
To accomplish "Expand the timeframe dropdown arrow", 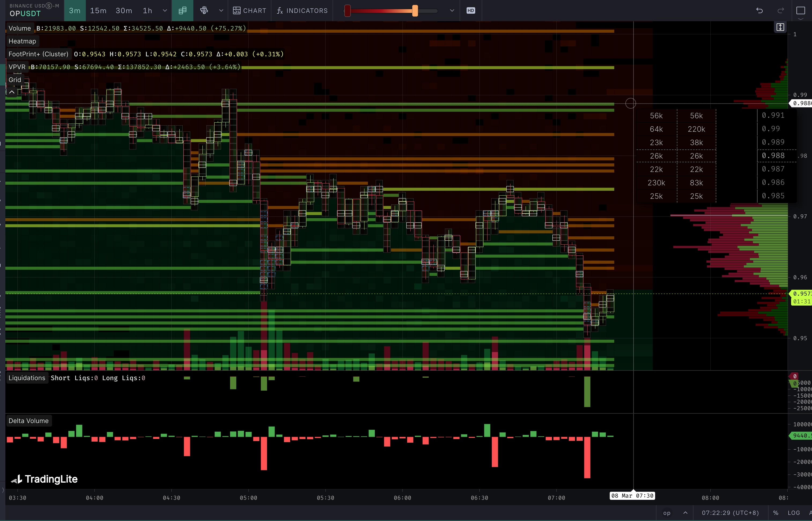I will click(x=165, y=10).
